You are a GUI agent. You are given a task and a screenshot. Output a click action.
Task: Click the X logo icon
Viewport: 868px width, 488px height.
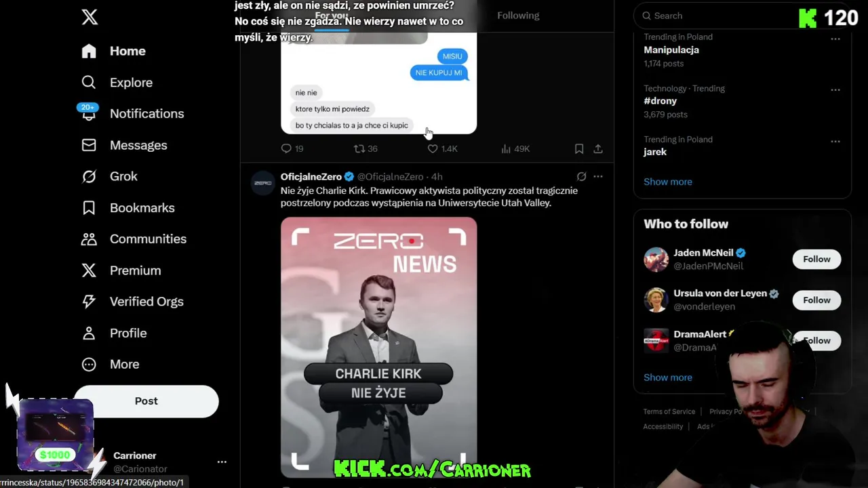pos(90,17)
